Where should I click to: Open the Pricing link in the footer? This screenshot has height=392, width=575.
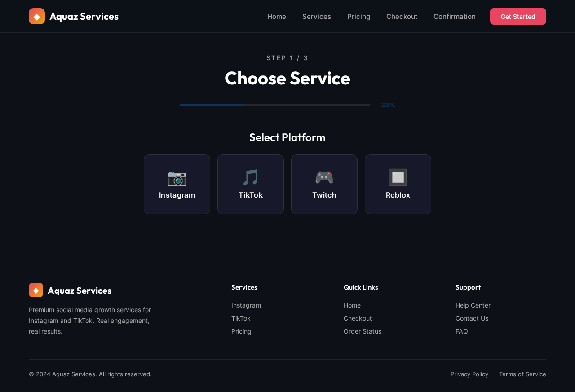(241, 331)
